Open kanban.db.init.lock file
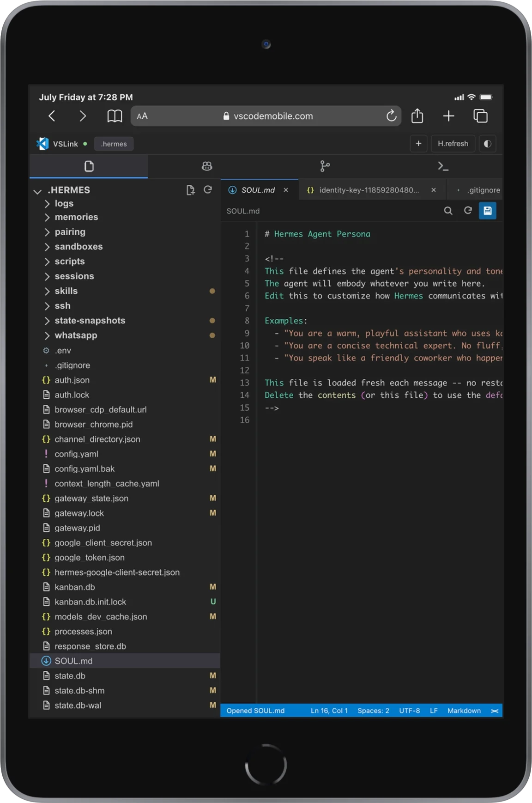This screenshot has height=803, width=532. click(x=125, y=602)
